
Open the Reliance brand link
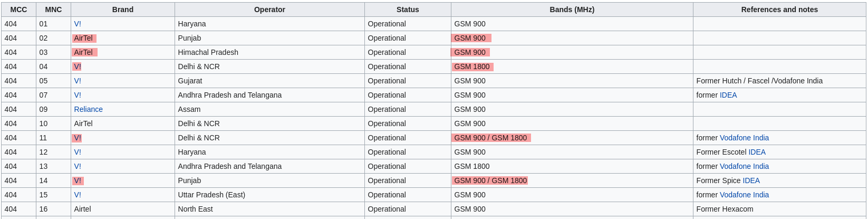click(88, 109)
